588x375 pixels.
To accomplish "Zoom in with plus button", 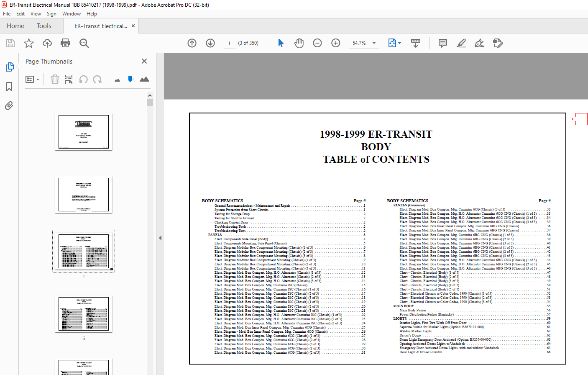I will tap(336, 43).
